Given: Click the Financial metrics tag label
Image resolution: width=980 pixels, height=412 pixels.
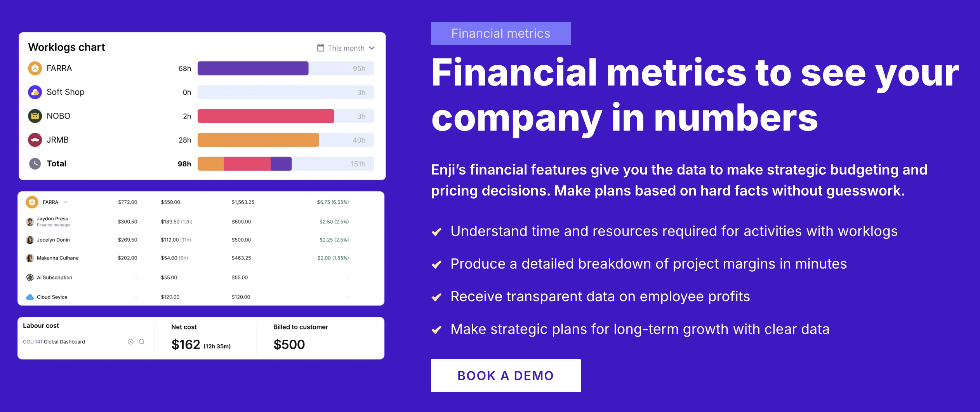Looking at the screenshot, I should click(500, 33).
